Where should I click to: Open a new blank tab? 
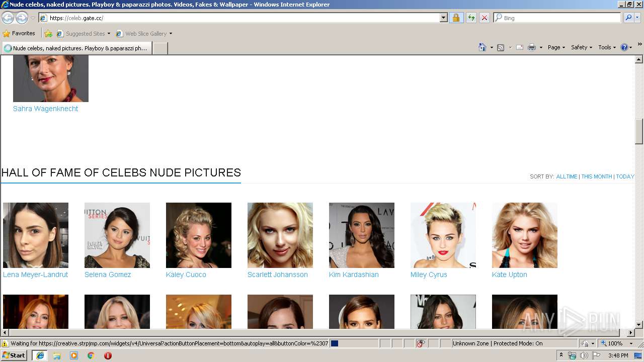pos(160,48)
